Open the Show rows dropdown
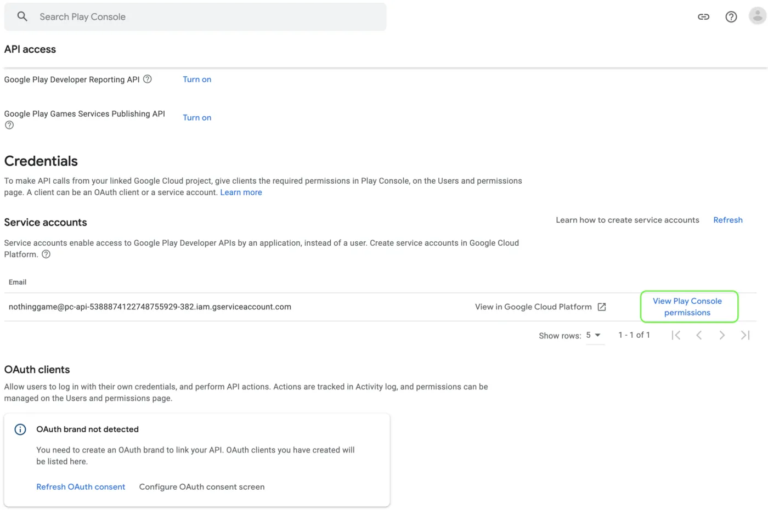Image resolution: width=768 pixels, height=532 pixels. tap(594, 335)
